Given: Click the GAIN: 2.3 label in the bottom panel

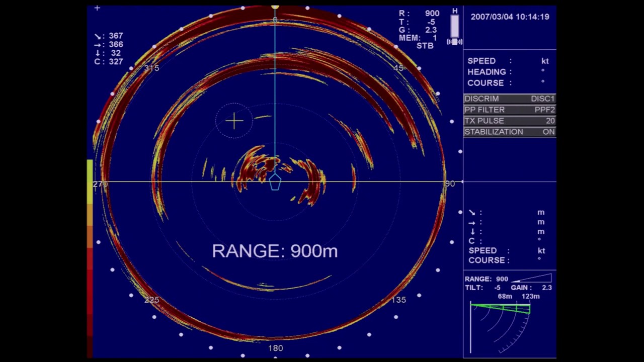Looking at the screenshot, I should (x=531, y=288).
